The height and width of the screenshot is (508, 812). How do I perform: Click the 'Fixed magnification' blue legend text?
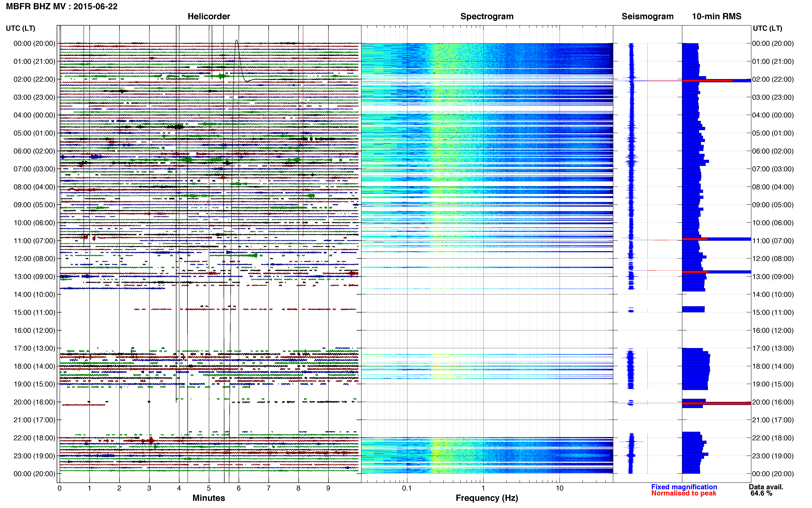tap(684, 487)
